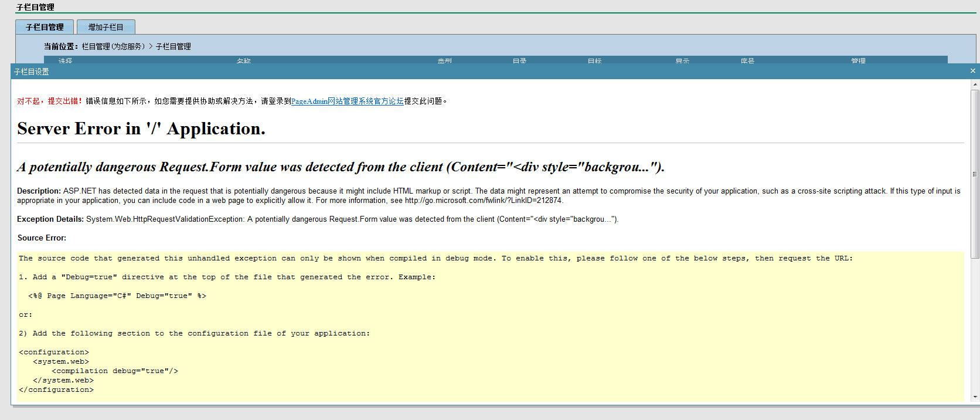Click the "Server Error in '/' Application" heading
Screen dimensions: 980x420
(x=141, y=129)
